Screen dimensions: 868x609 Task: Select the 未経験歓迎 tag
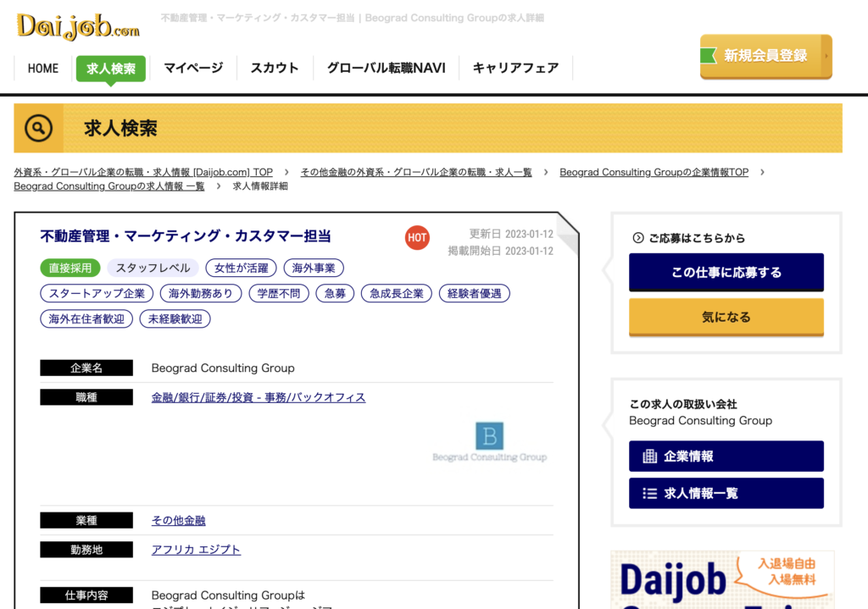pos(175,318)
